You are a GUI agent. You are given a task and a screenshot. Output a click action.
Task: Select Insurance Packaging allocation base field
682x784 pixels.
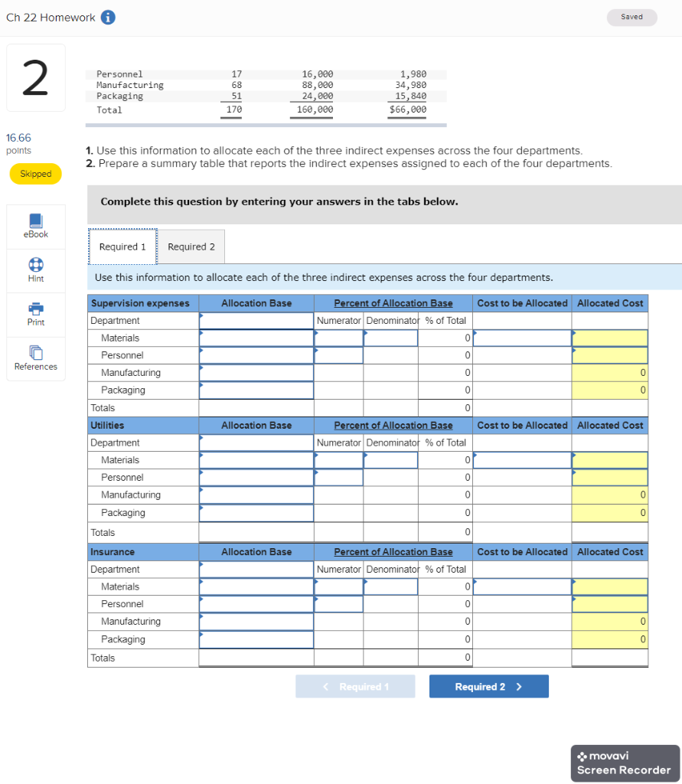[x=256, y=639]
